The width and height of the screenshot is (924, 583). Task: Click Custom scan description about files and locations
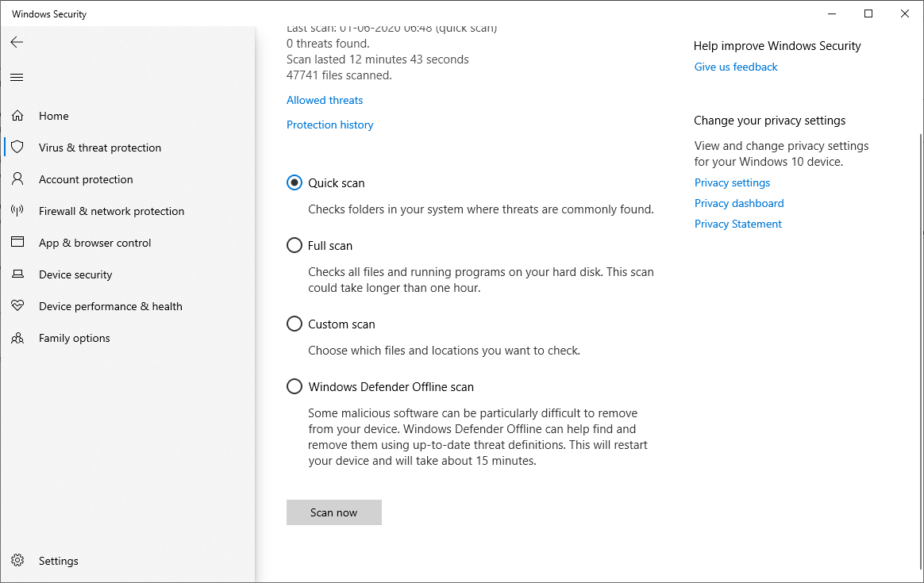(x=445, y=351)
